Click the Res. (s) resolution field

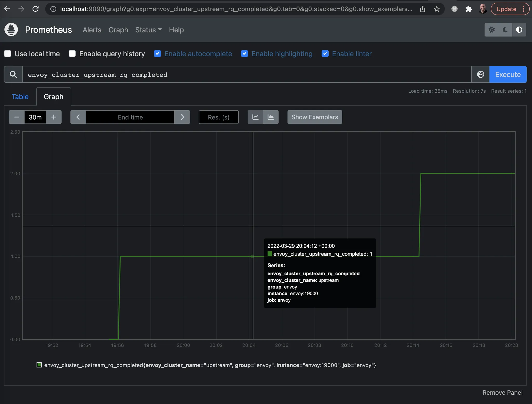pos(218,117)
